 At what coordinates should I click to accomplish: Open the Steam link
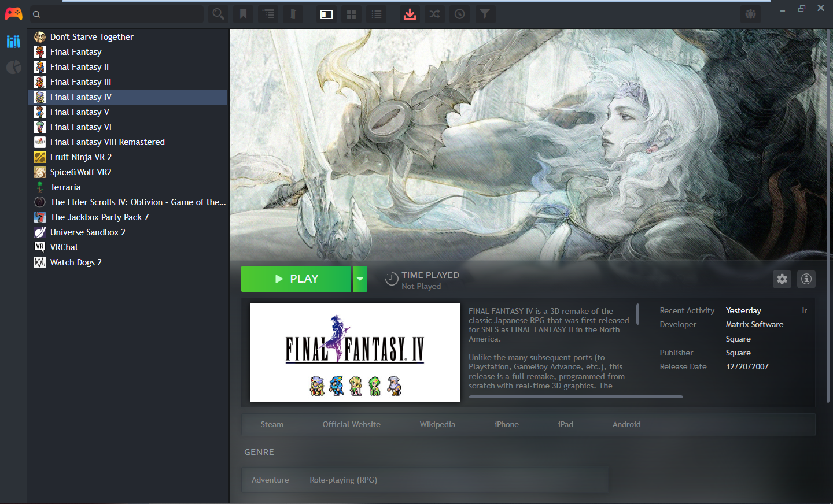click(x=272, y=425)
